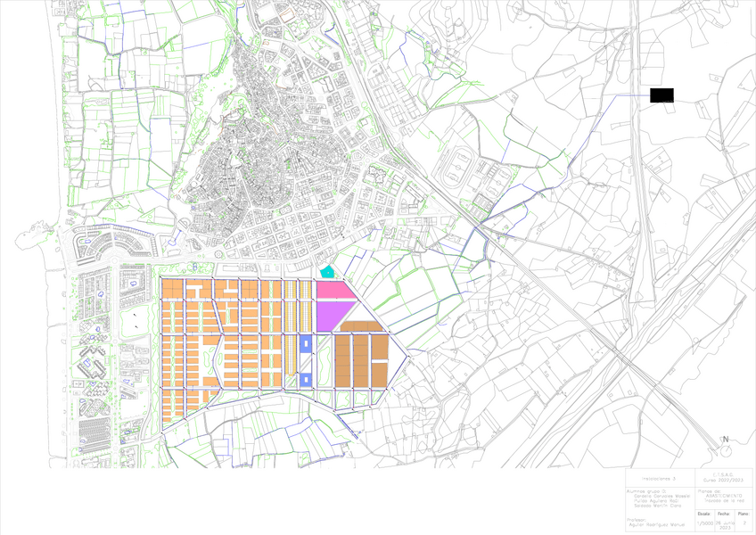This screenshot has width=756, height=535.
Task: Click the 'Profesor:' label
Action: point(637,520)
